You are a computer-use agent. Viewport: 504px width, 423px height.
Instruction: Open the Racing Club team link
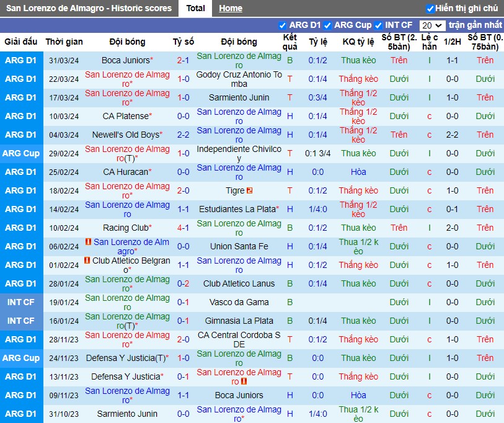(126, 228)
